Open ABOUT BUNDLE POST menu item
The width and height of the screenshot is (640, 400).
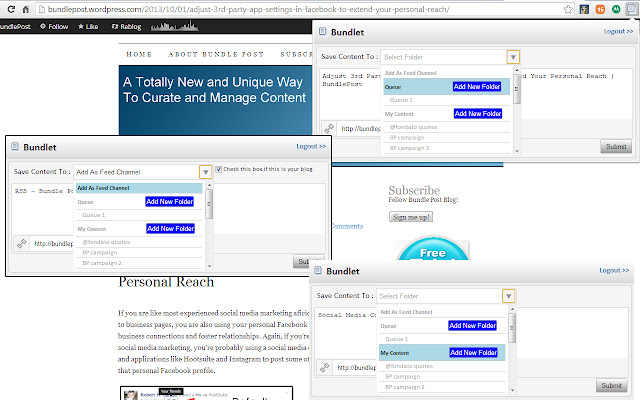coord(216,54)
